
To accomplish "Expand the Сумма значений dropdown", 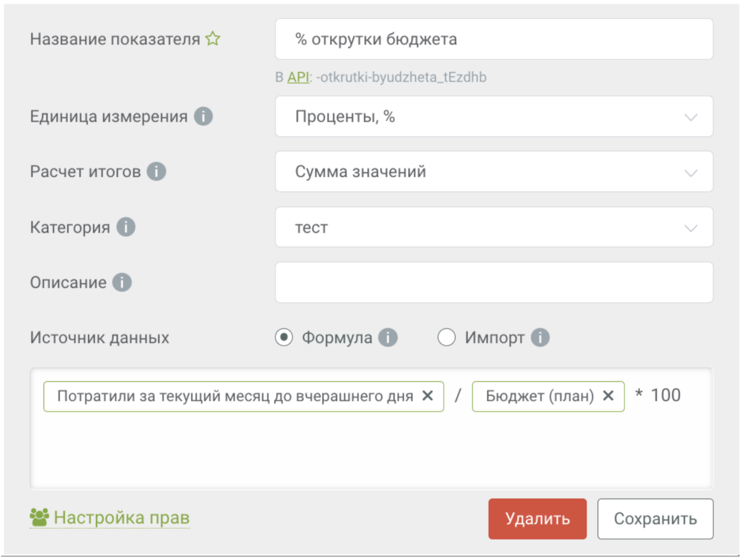I will [494, 172].
